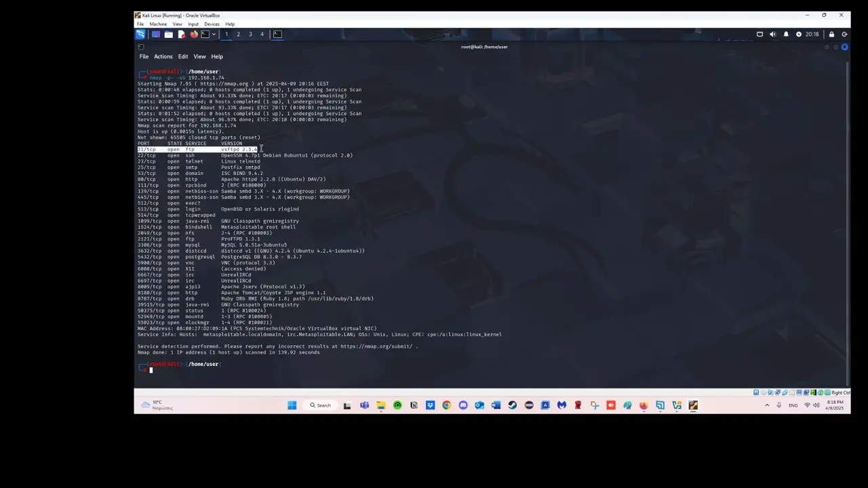868x488 pixels.
Task: Click the 5432/tcp PostgreSQL row
Action: [220, 257]
